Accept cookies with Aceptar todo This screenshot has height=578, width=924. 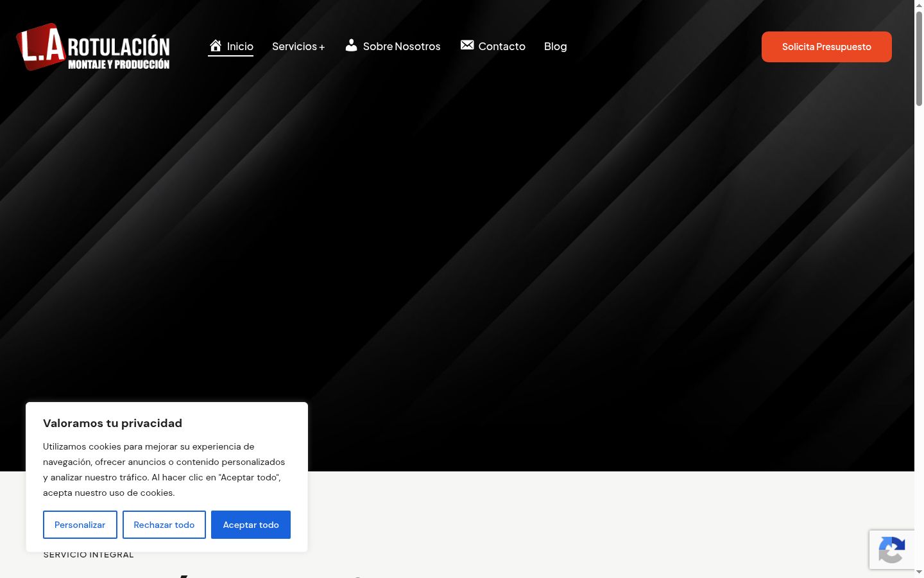(251, 525)
